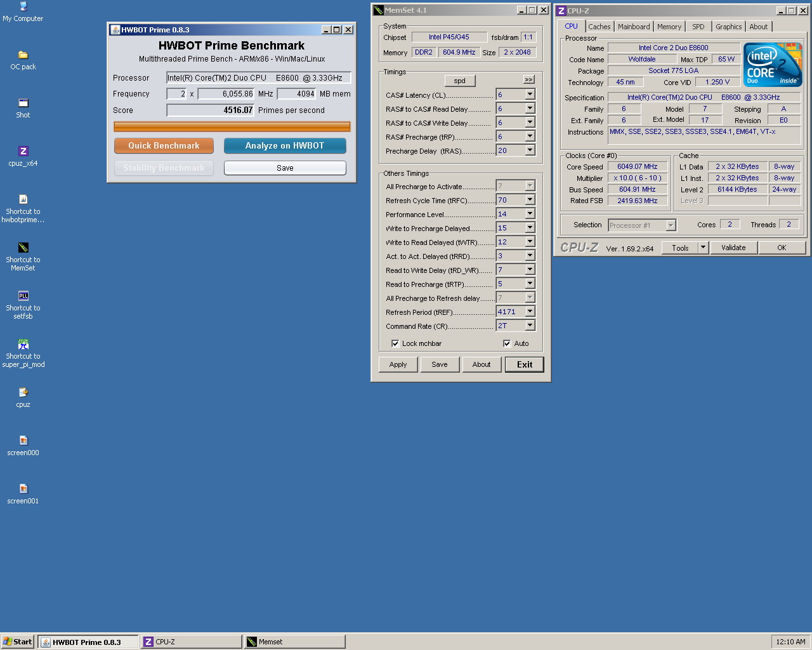Switch to the Graphics tab in CPU-Z
The width and height of the screenshot is (812, 650).
[x=728, y=27]
